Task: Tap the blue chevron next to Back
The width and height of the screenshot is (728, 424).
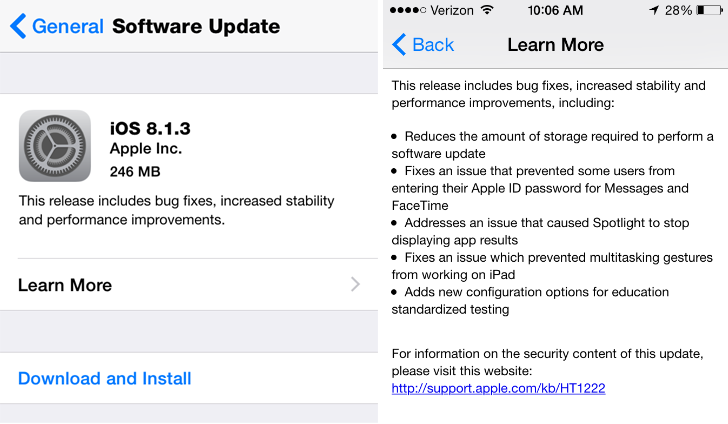Action: [399, 45]
